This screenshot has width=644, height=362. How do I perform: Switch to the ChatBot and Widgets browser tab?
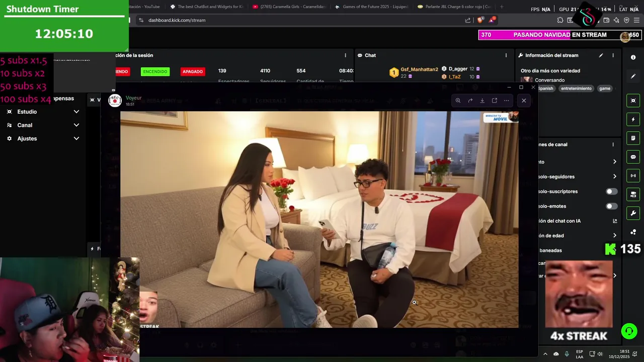(206, 7)
